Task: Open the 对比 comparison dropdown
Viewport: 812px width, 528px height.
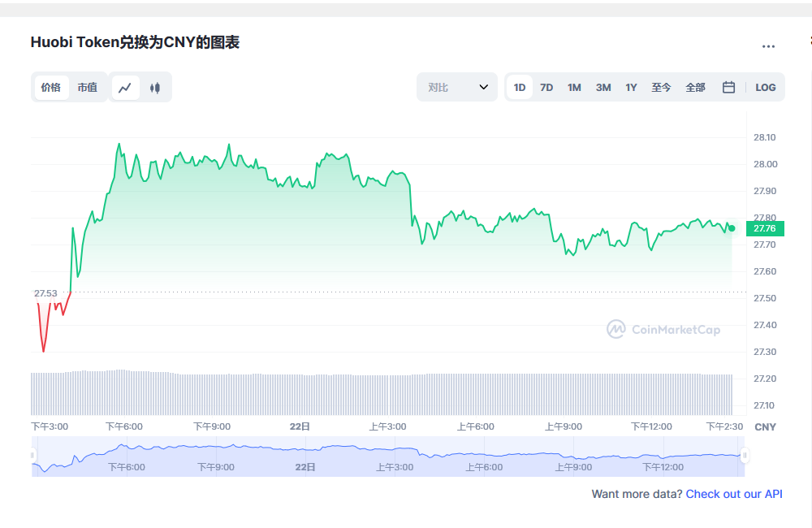Action: [457, 87]
